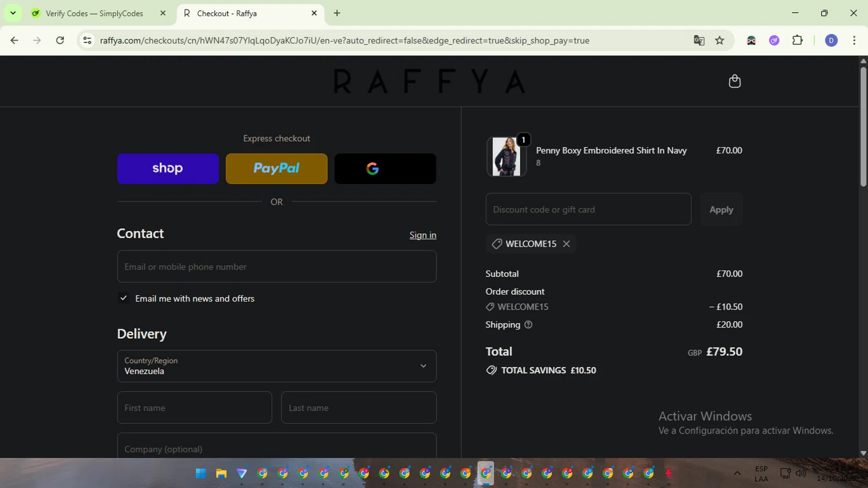Screen dimensions: 868x488
Task: Show hidden system tray icons
Action: tap(737, 474)
